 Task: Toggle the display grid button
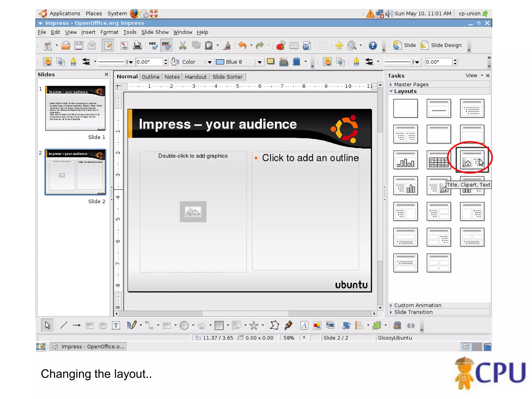point(323,46)
